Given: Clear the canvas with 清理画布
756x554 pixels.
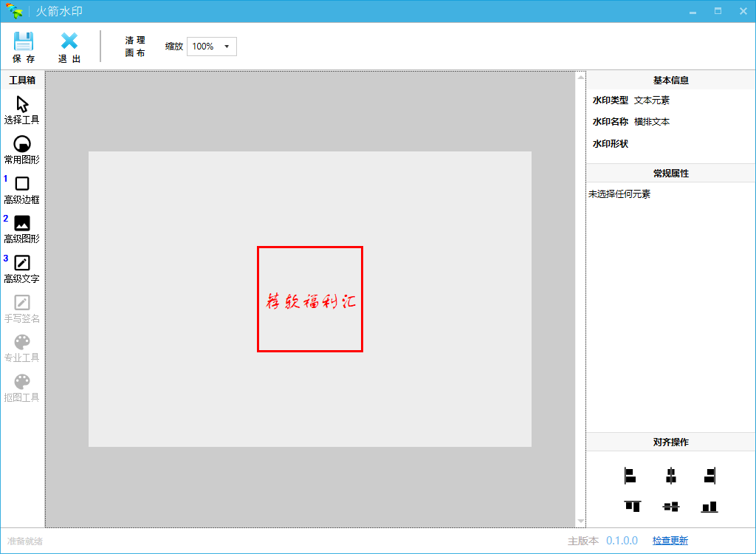Looking at the screenshot, I should pyautogui.click(x=135, y=47).
